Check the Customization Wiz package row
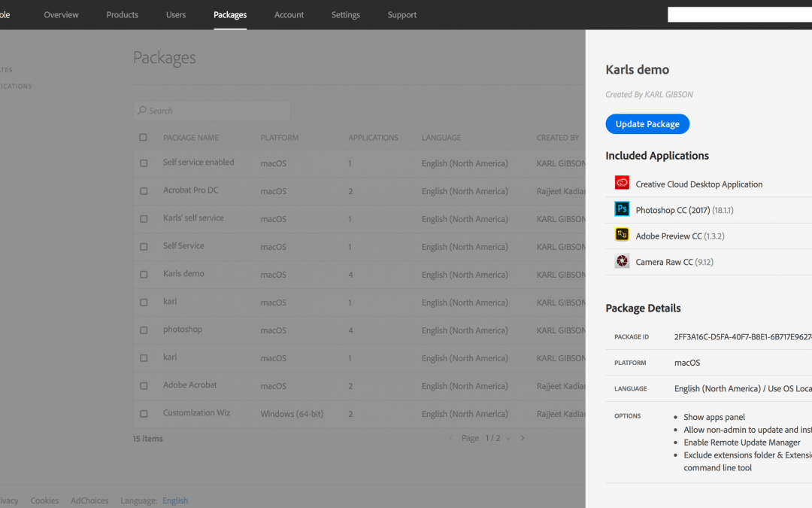The height and width of the screenshot is (508, 812). tap(144, 414)
